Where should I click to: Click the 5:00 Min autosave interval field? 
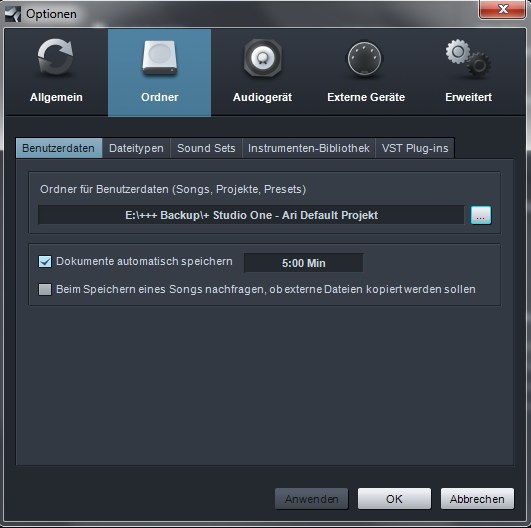pos(303,263)
